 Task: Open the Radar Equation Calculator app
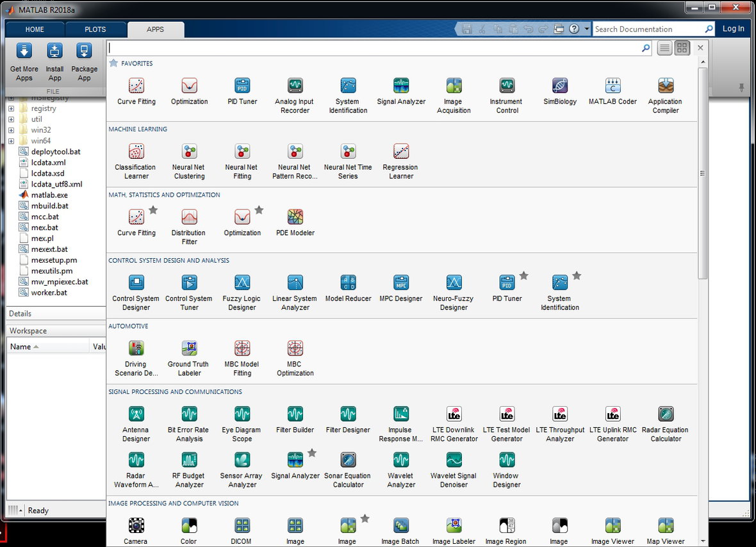coord(666,424)
